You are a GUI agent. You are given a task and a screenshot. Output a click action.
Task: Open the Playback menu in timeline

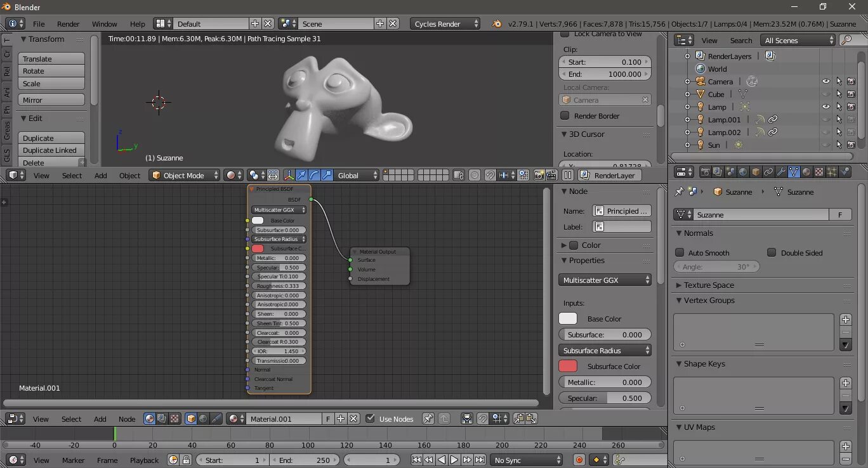point(145,460)
